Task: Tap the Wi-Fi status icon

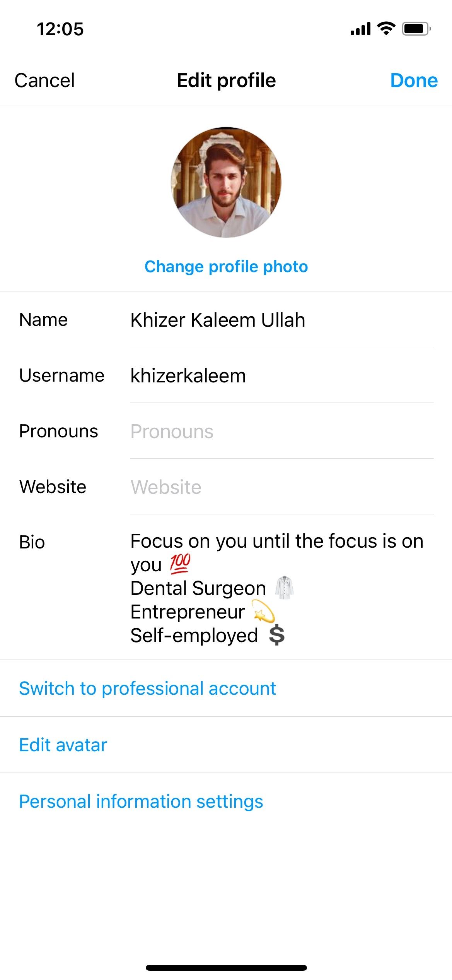Action: (x=386, y=29)
